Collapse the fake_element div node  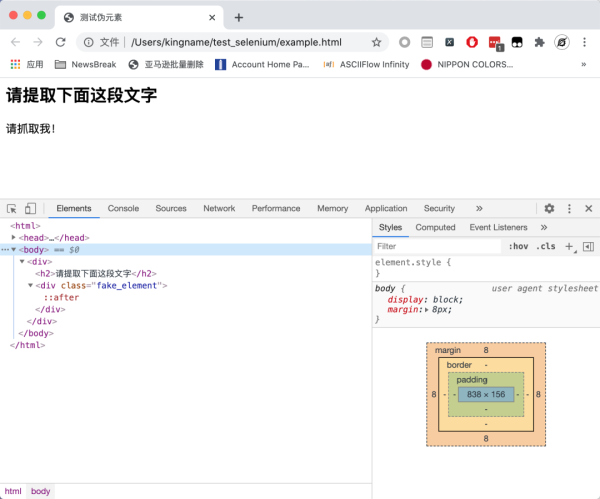pos(30,285)
